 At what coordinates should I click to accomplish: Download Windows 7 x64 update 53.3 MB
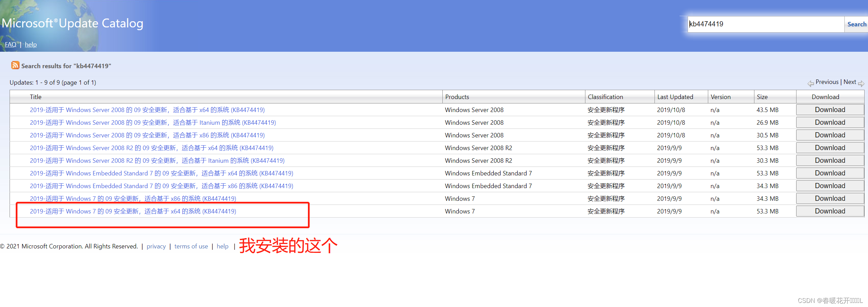(x=830, y=211)
